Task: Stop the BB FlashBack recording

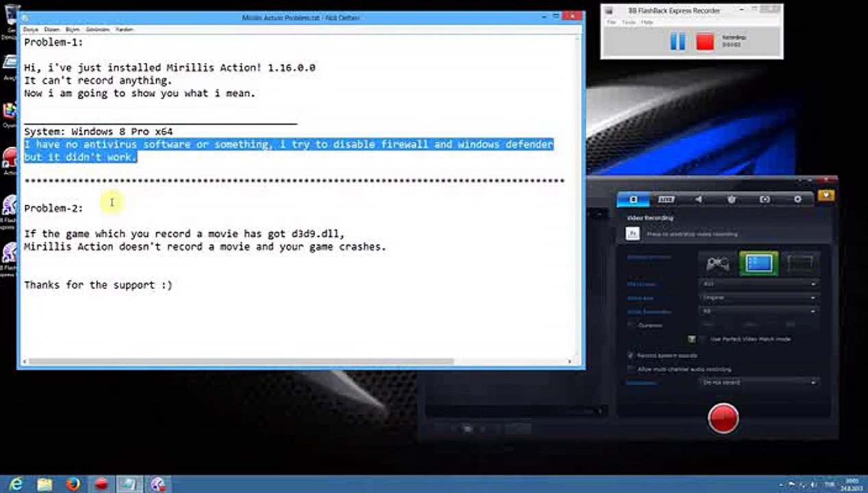Action: [x=705, y=41]
